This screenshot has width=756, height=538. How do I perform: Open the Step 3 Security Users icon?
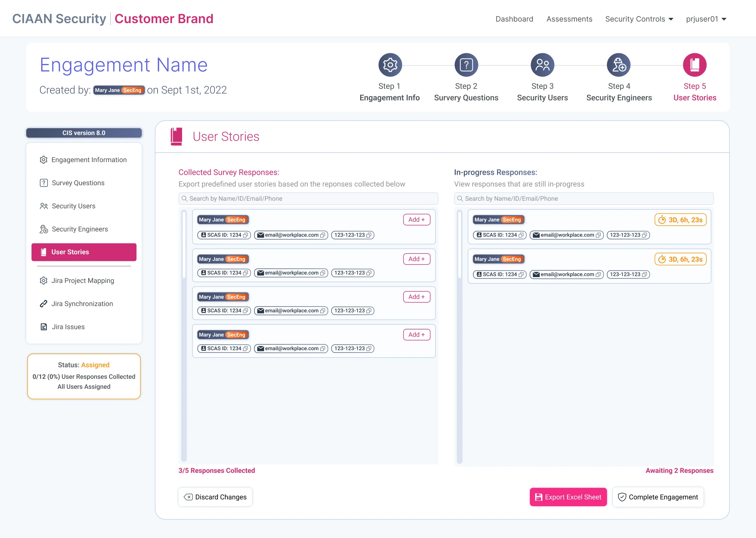tap(542, 65)
